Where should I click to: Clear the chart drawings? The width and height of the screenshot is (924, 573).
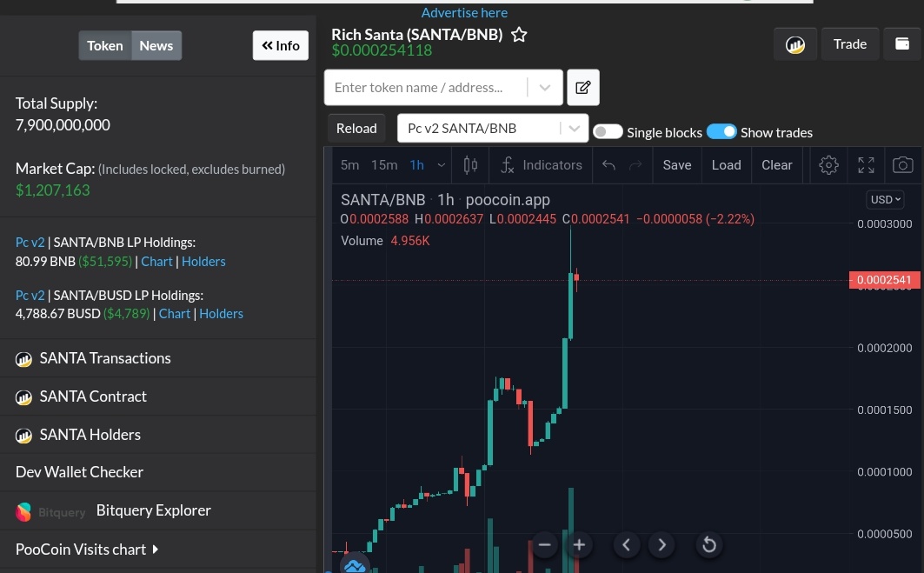[777, 165]
